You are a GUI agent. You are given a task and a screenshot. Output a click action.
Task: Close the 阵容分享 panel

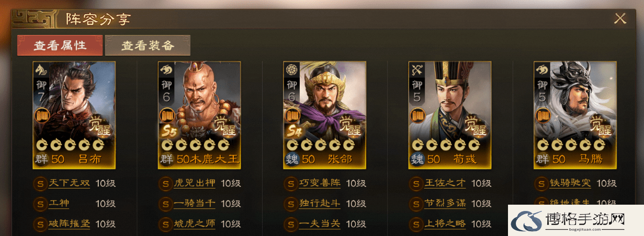[620, 19]
